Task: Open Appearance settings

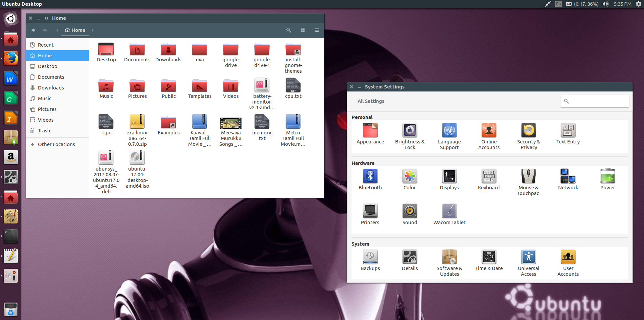Action: [370, 134]
